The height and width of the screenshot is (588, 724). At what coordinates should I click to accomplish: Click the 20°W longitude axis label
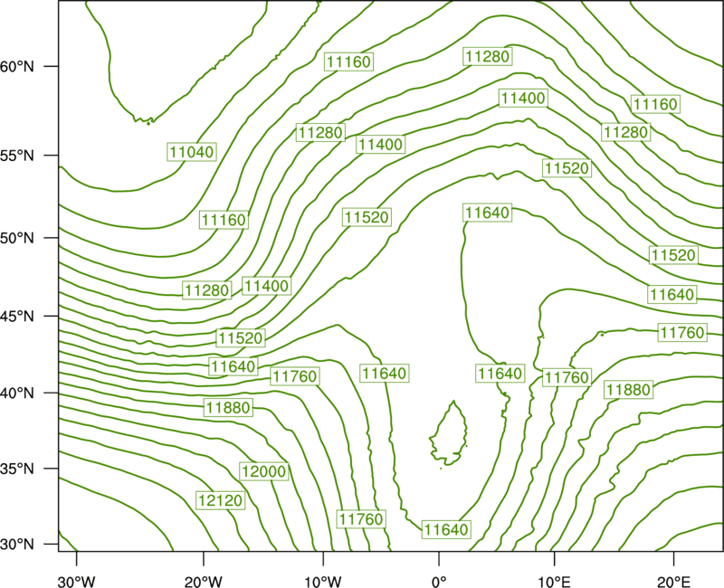click(204, 582)
